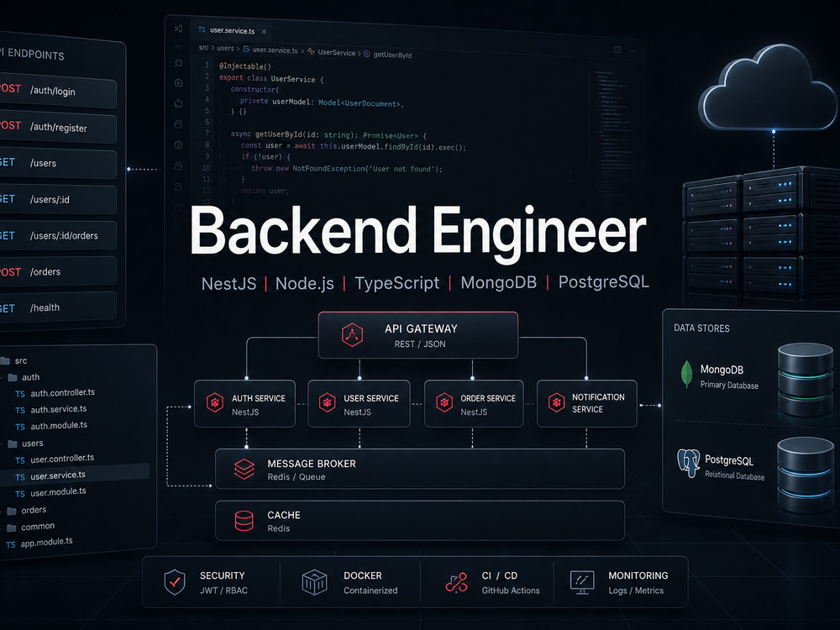840x630 pixels.
Task: Select the POST /orders endpoint
Action: point(58,271)
